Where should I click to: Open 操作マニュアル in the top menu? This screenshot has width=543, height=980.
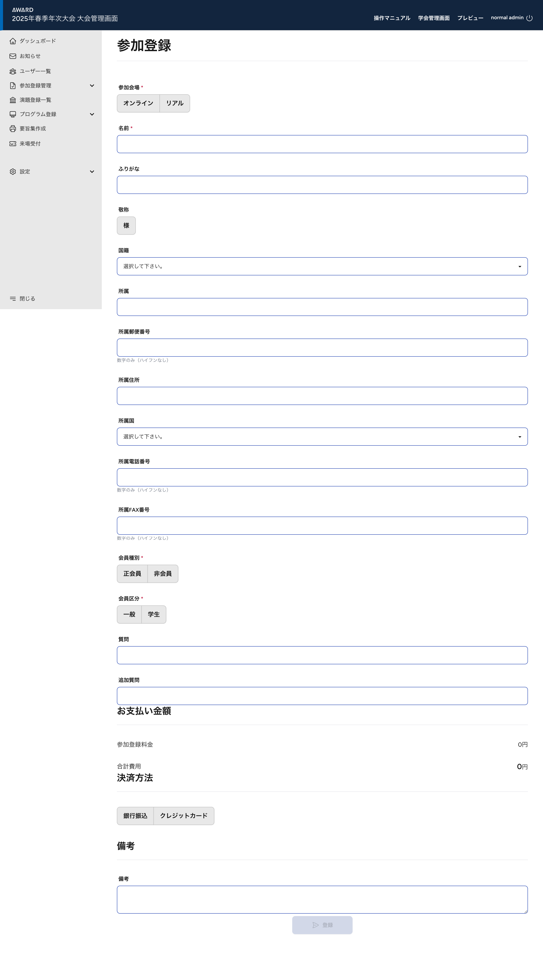(x=392, y=18)
